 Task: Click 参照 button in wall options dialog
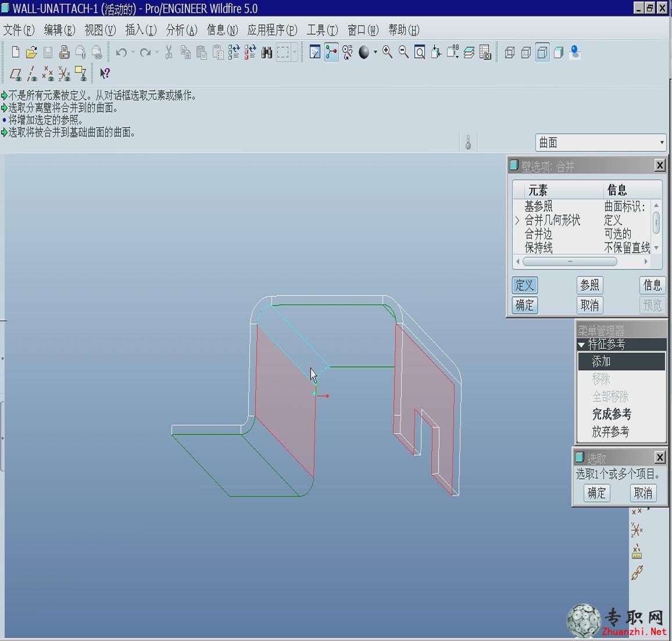(x=589, y=285)
